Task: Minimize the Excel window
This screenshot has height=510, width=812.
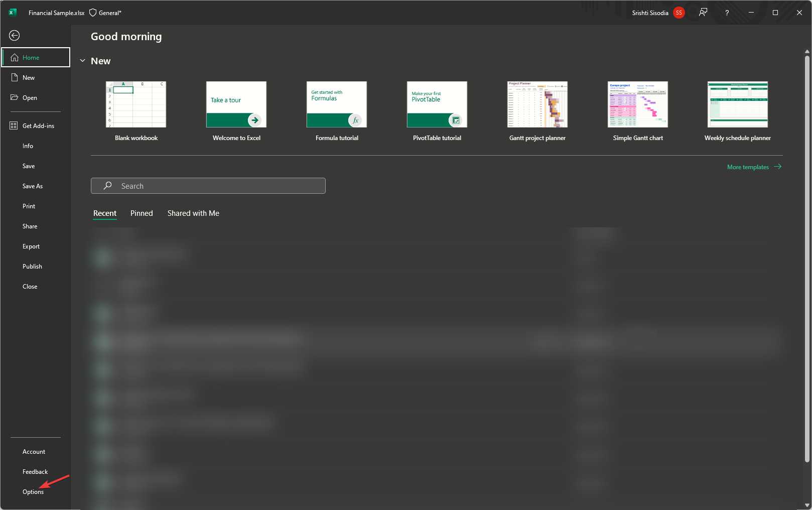Action: tap(751, 13)
